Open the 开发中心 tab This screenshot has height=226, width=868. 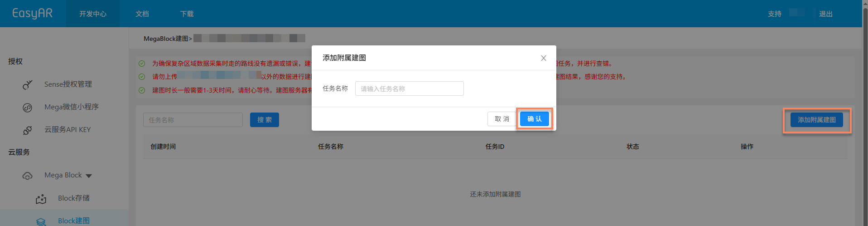tap(93, 14)
